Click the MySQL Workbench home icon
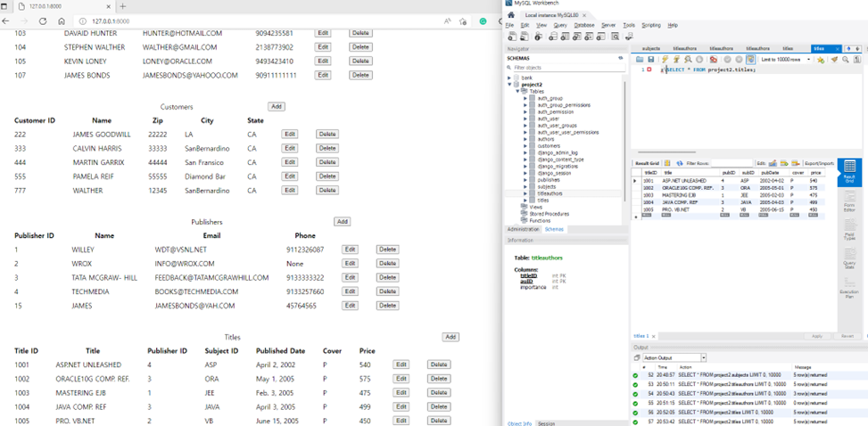 [511, 15]
